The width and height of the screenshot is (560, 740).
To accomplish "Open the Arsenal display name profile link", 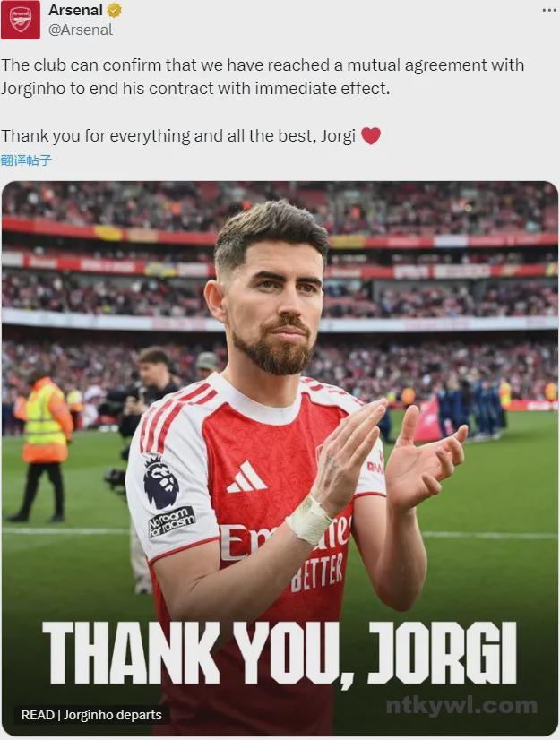I will [x=75, y=10].
